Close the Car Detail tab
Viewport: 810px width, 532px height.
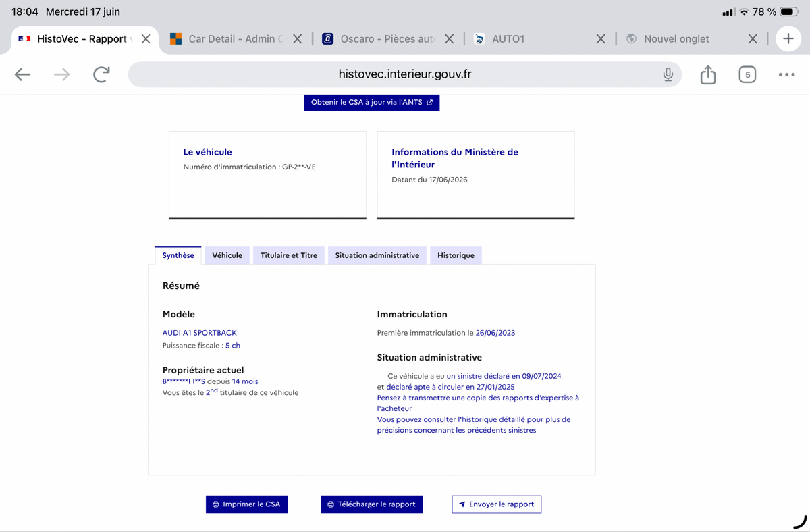(x=297, y=39)
